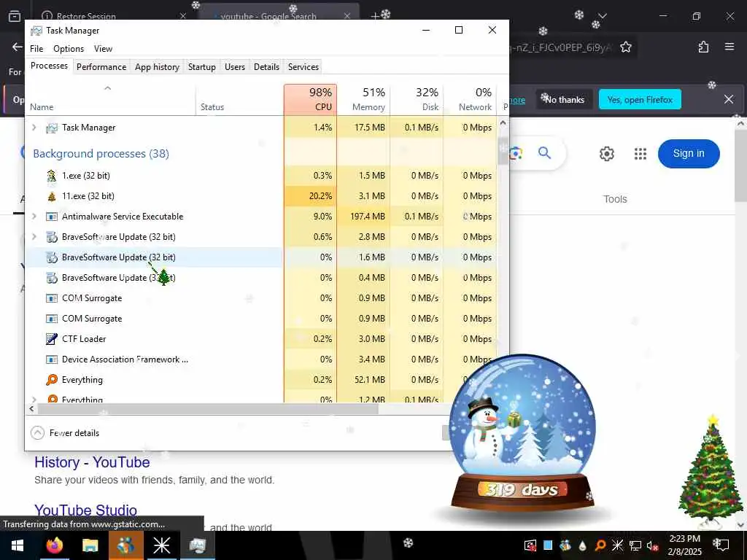Click the 11.exe (32 bit) tree icon
This screenshot has height=560, width=747.
[52, 196]
